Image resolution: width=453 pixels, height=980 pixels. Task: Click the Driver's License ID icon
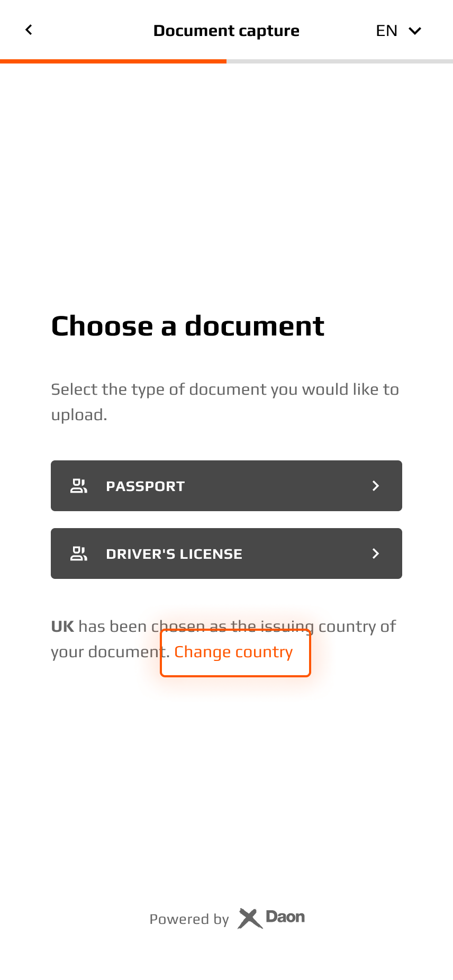pos(78,553)
